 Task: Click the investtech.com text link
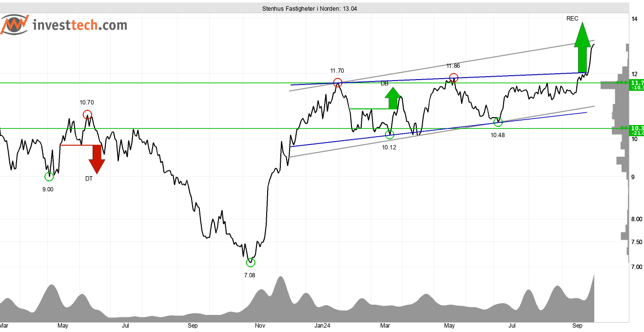coord(79,25)
